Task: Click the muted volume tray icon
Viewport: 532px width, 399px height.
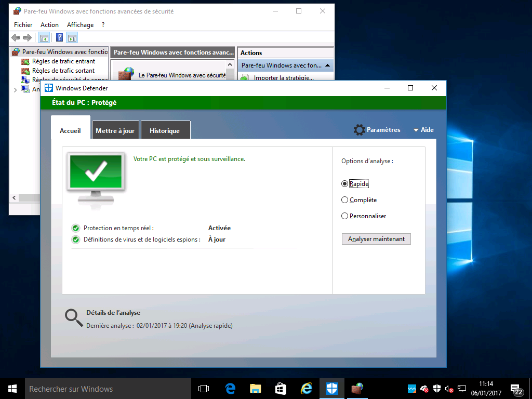Action: 449,389
